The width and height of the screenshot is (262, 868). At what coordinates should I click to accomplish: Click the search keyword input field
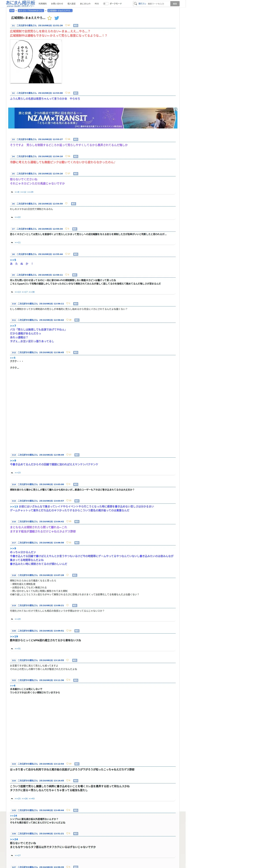[158, 4]
